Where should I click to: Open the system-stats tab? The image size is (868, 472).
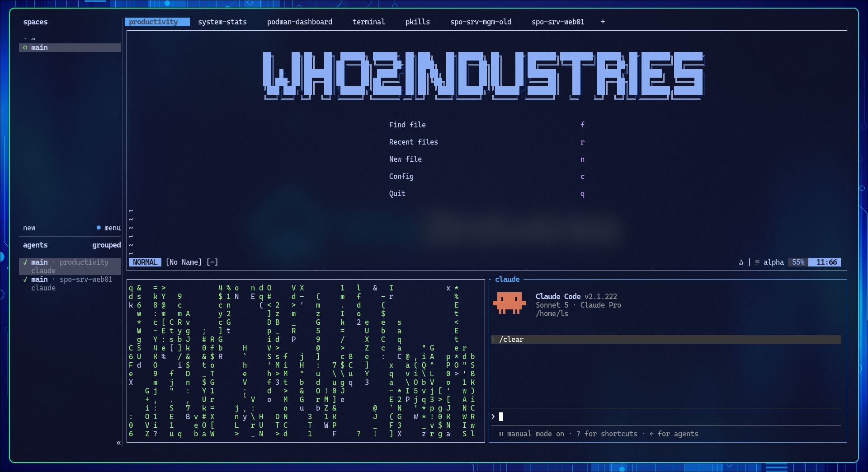point(222,22)
